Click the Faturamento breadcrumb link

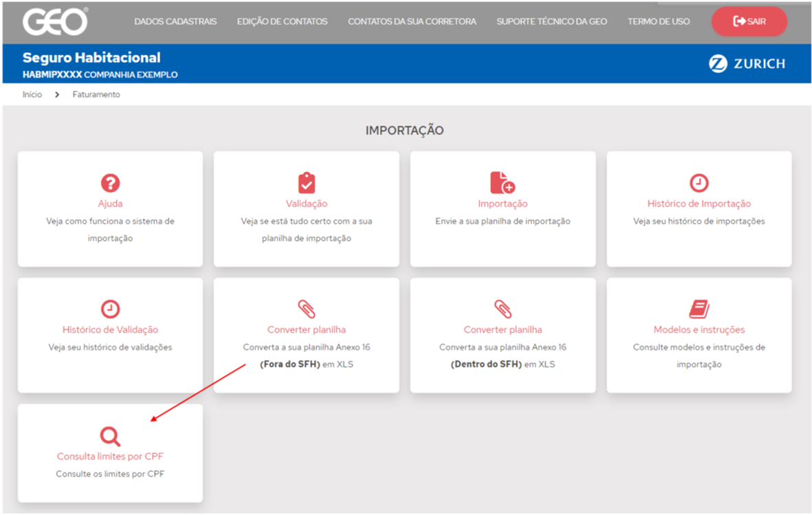click(x=96, y=94)
